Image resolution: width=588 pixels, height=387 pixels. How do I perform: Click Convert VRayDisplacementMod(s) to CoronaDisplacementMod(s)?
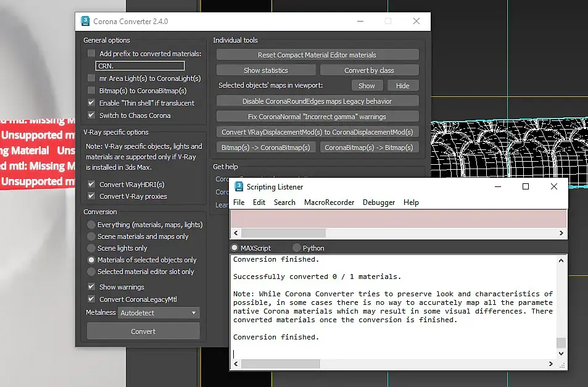click(317, 132)
